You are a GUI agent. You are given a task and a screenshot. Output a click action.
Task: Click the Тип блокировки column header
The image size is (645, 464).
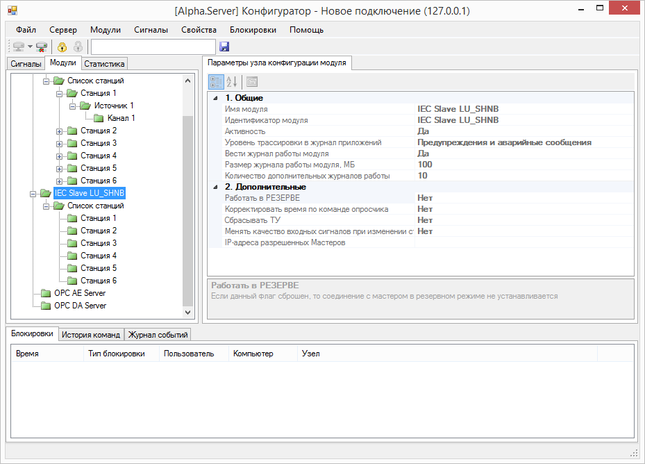pos(121,354)
